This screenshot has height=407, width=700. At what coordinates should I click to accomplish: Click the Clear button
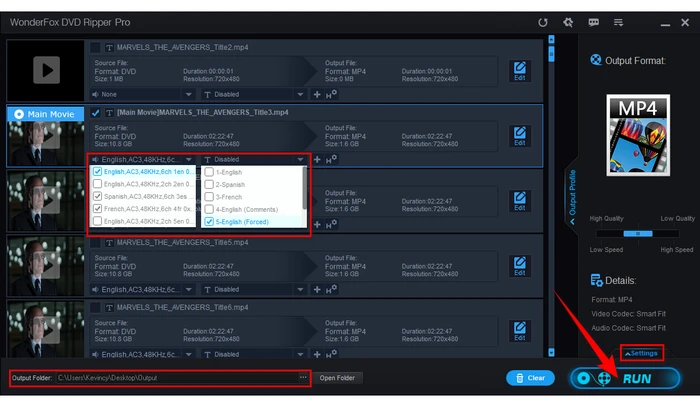click(530, 378)
